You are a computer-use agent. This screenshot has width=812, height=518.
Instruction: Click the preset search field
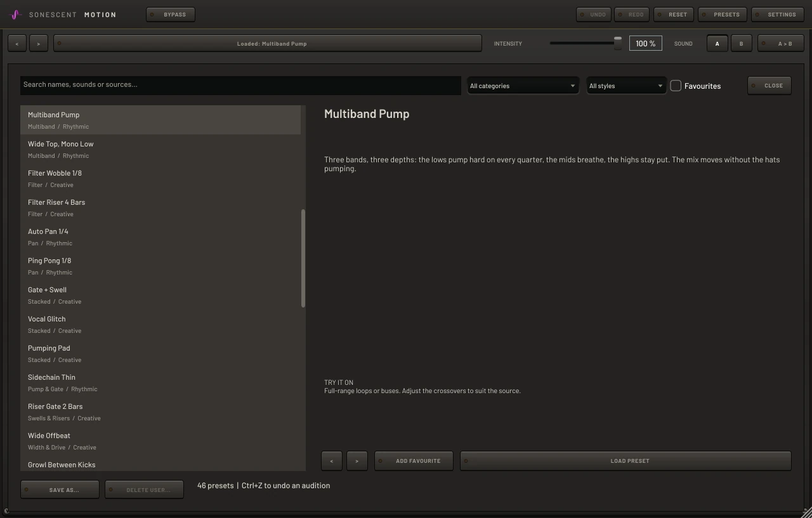[240, 85]
